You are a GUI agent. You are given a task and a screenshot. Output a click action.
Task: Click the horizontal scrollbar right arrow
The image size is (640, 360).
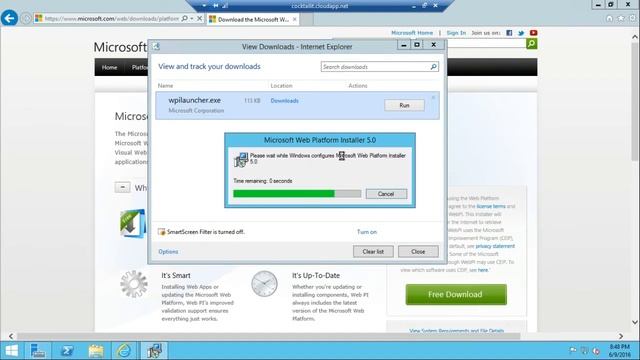pos(621,336)
